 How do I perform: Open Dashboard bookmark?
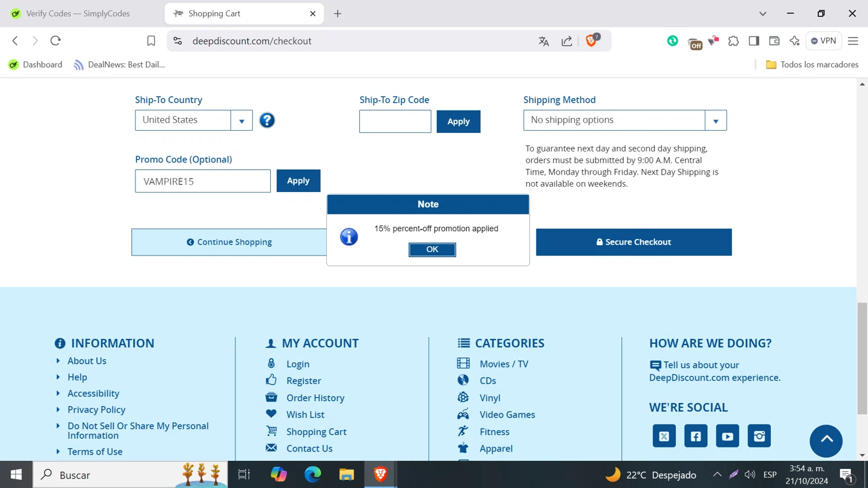[36, 65]
